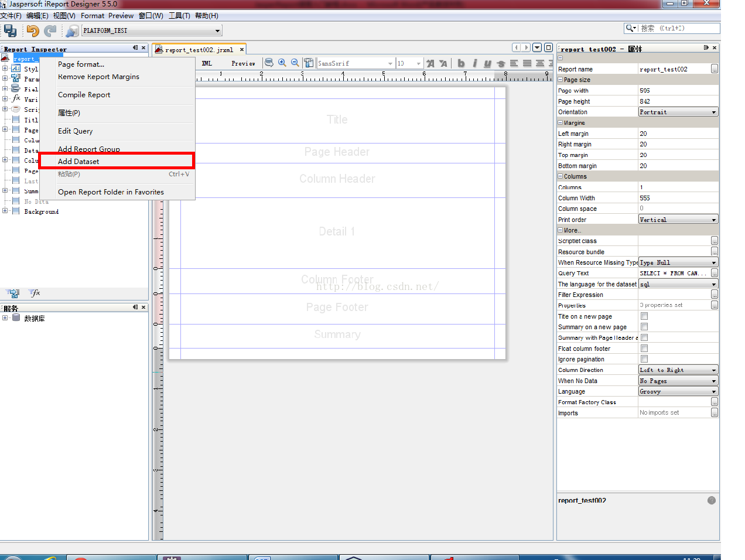The image size is (745, 560).
Task: Switch to the XML view
Action: (x=207, y=63)
